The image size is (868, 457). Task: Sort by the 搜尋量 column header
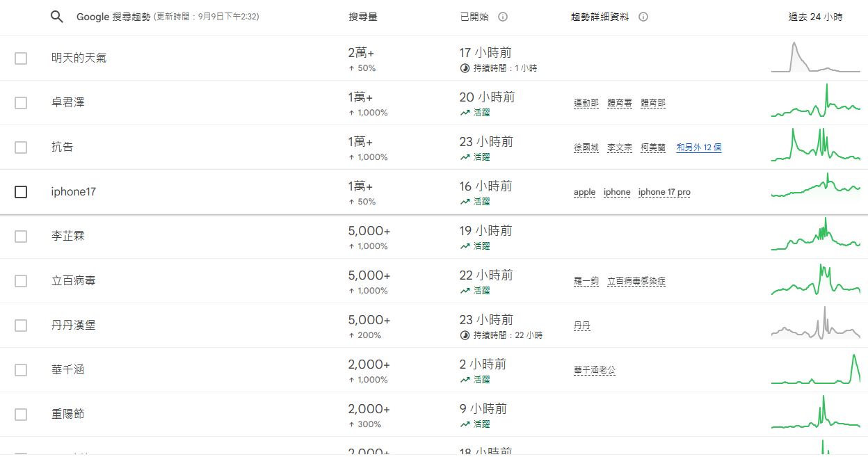click(x=363, y=17)
